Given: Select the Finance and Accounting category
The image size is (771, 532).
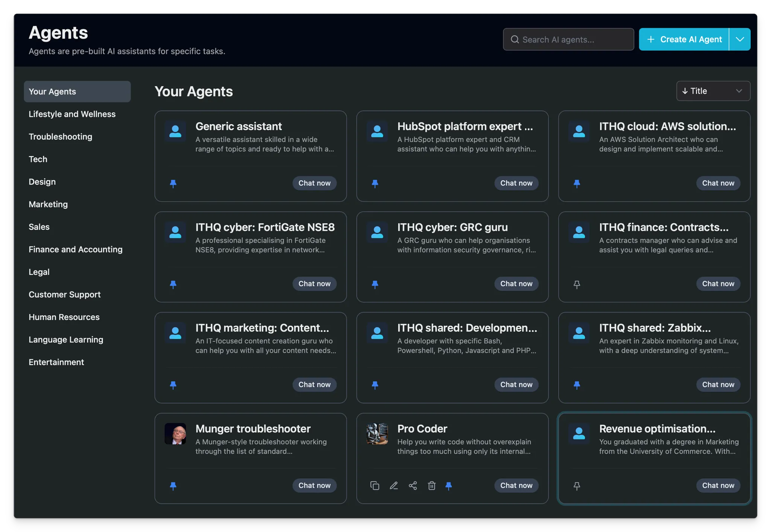Looking at the screenshot, I should pos(75,249).
